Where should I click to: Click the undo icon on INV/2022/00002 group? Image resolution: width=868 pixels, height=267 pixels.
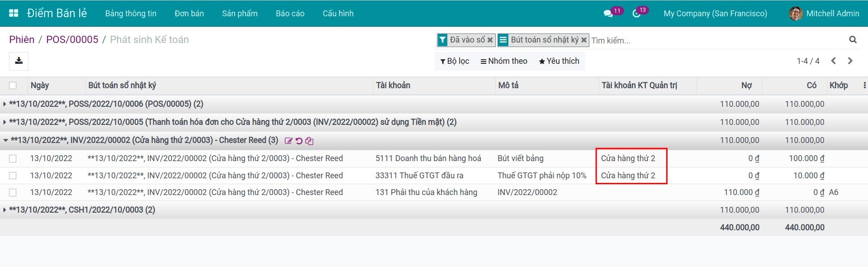pos(299,141)
